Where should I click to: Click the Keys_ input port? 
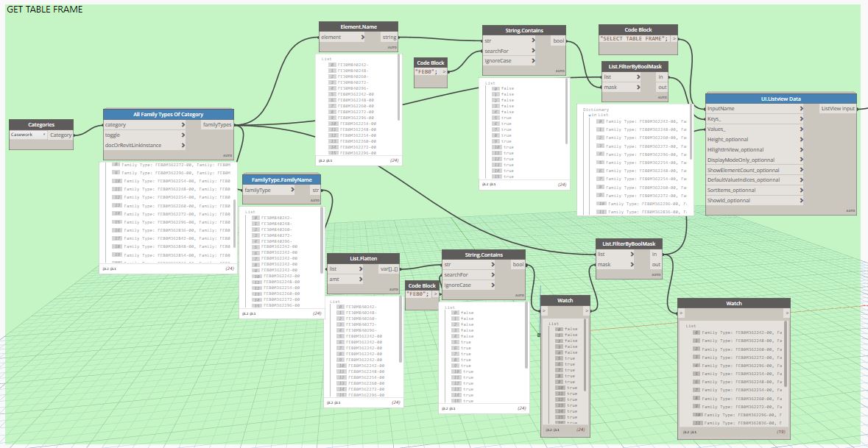pyautogui.click(x=754, y=119)
